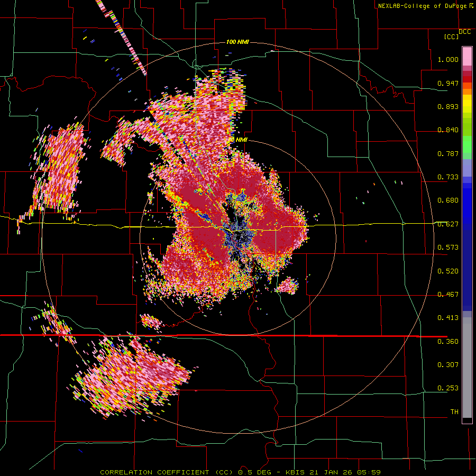The height and width of the screenshot is (476, 476).
Task: Click the 0.467 value on the color scale
Action: coord(448,295)
